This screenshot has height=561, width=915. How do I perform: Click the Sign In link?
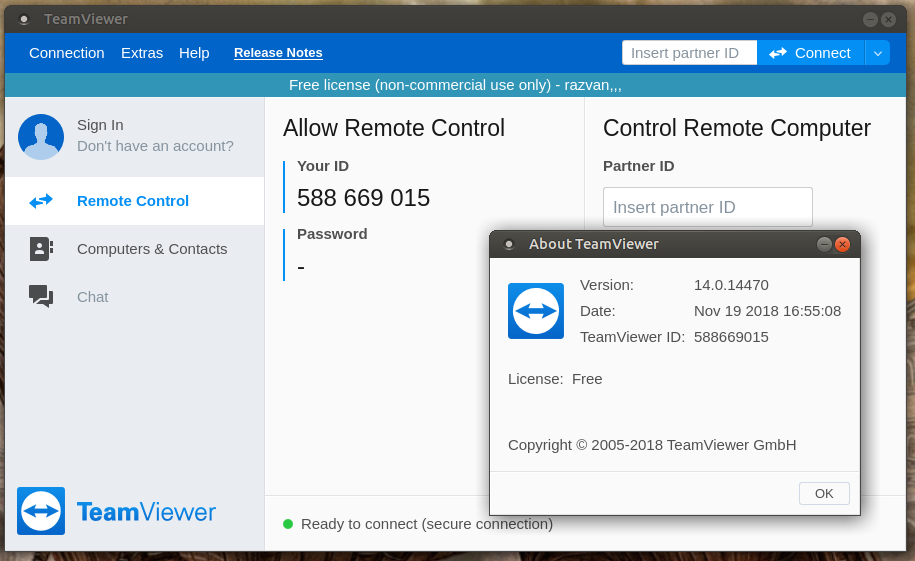click(x=100, y=125)
